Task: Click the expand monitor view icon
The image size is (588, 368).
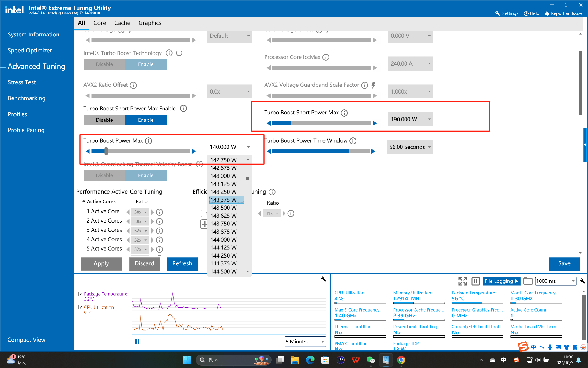Action: (x=462, y=281)
